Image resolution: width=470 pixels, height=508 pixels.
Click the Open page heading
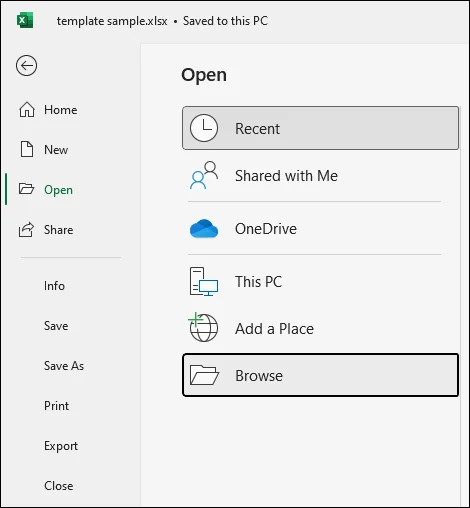point(204,75)
